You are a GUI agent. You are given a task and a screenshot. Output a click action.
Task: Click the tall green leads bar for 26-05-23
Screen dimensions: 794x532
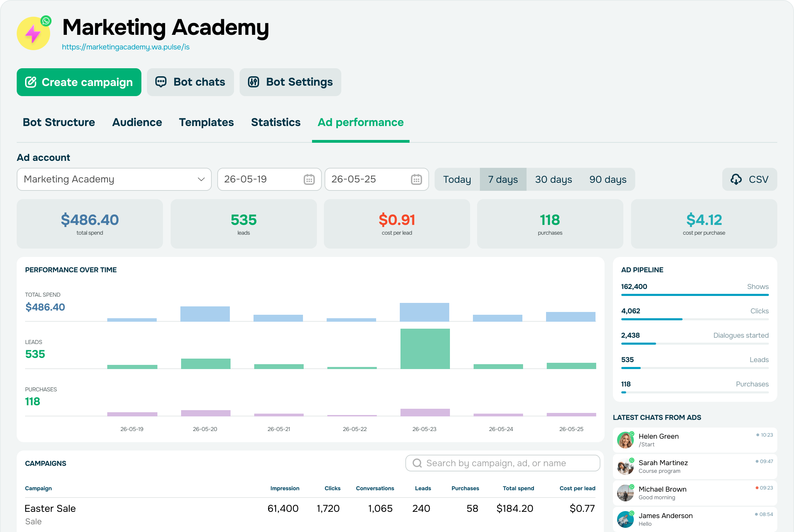click(x=425, y=349)
